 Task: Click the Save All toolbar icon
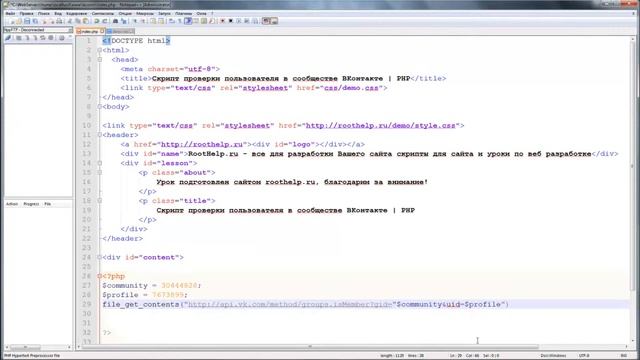tap(36, 21)
